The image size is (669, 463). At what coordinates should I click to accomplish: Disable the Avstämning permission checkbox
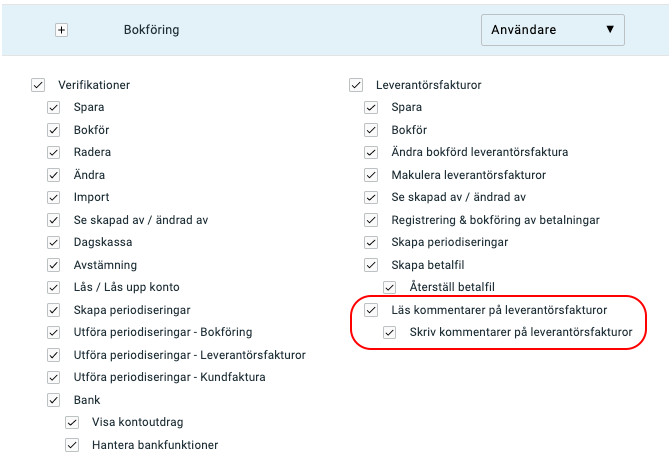click(53, 265)
